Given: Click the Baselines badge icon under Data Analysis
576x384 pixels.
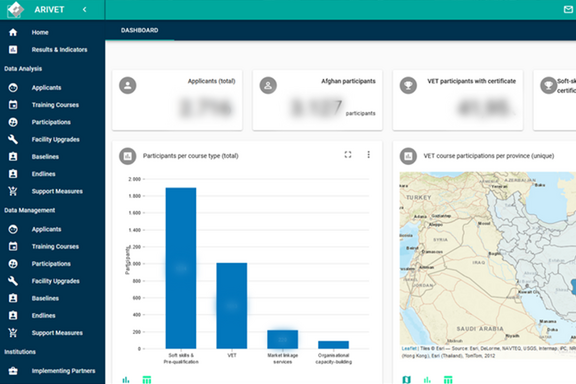Looking at the screenshot, I should [x=13, y=157].
